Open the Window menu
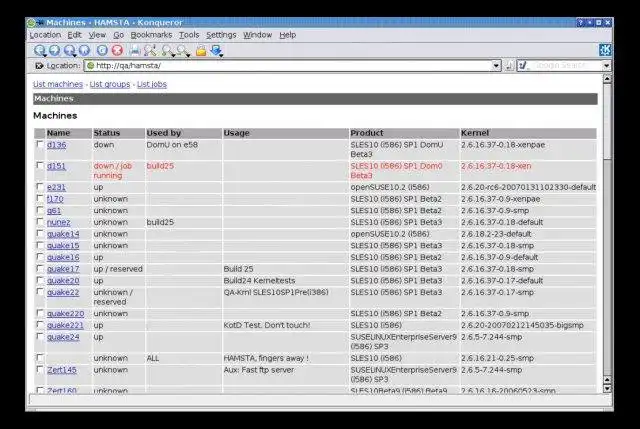This screenshot has height=429, width=640. point(258,35)
